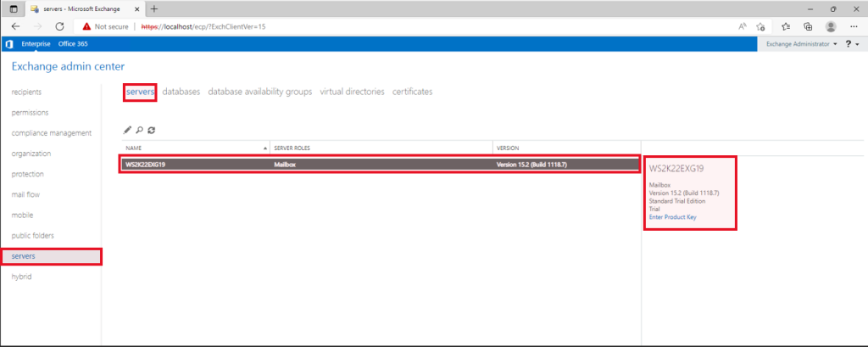This screenshot has width=868, height=347.
Task: Open protection in the sidebar
Action: [28, 174]
